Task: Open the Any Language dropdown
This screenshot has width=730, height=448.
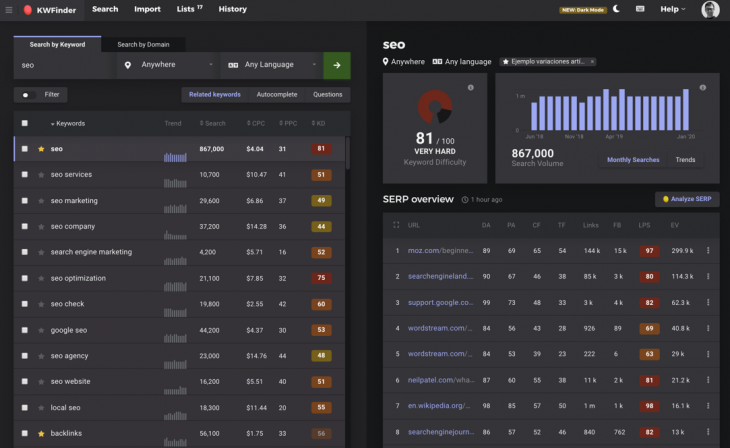Action: pos(271,65)
